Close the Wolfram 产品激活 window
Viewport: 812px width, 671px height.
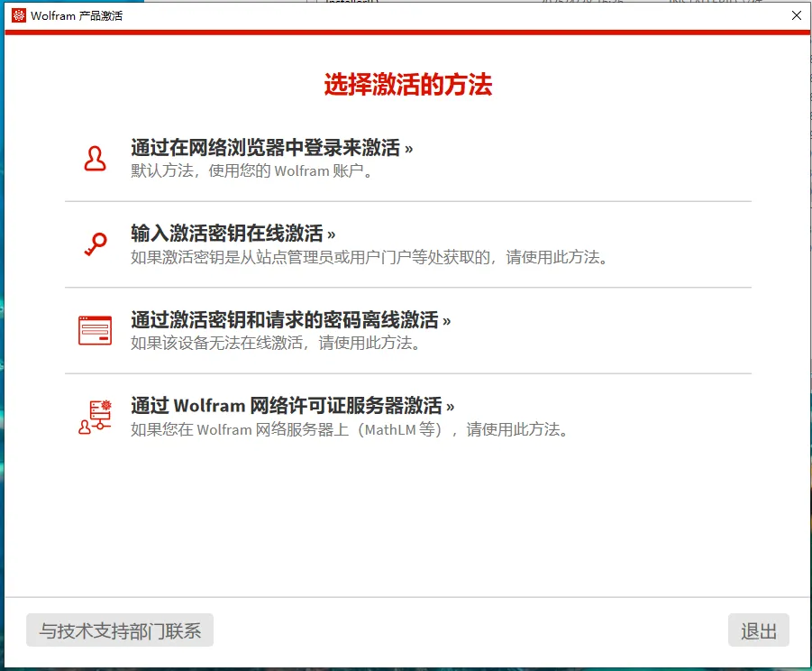click(x=797, y=15)
